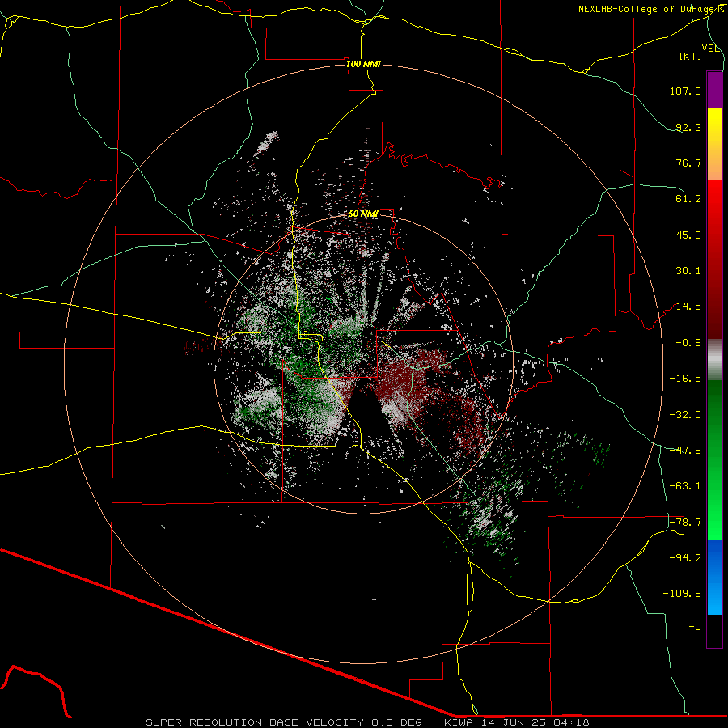Select the -16.5 velocity scale value
The height and width of the screenshot is (728, 728).
coord(685,379)
